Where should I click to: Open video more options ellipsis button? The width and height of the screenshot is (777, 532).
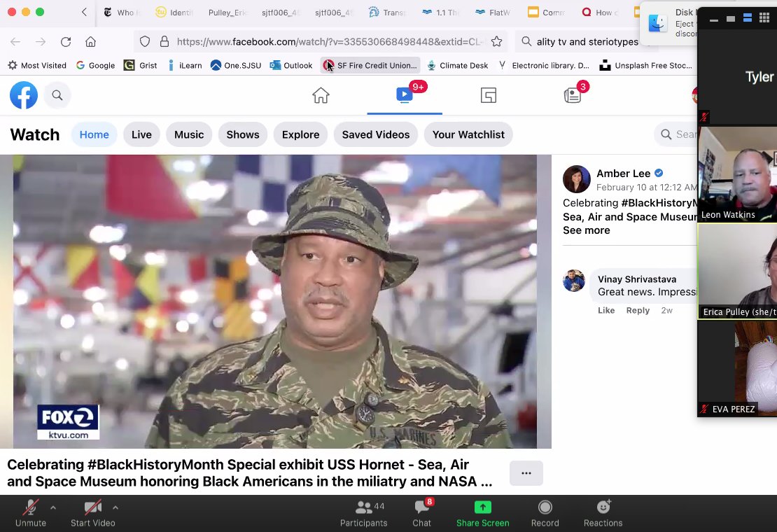tap(526, 473)
